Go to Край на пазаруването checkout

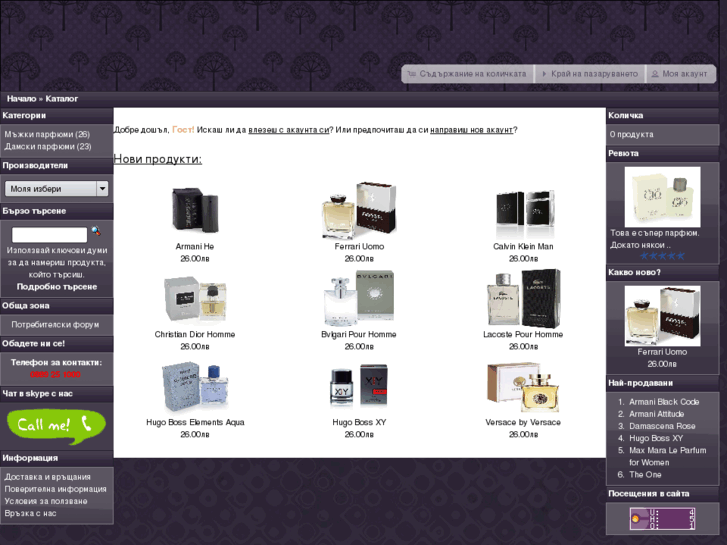tap(590, 74)
